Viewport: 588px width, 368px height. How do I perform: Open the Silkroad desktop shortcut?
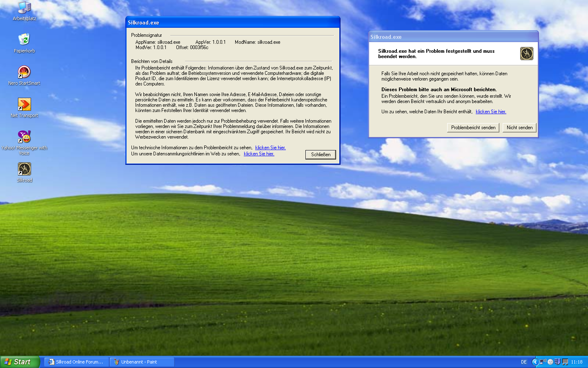click(x=24, y=169)
